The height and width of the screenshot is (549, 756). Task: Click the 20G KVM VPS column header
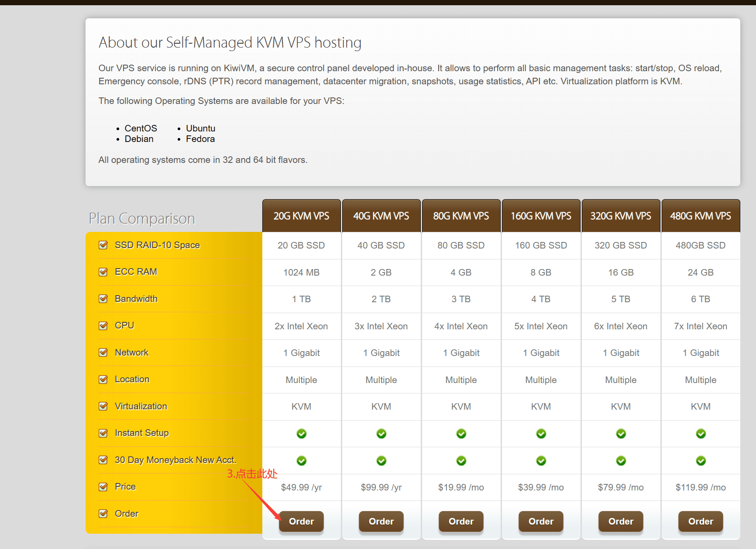pyautogui.click(x=301, y=216)
